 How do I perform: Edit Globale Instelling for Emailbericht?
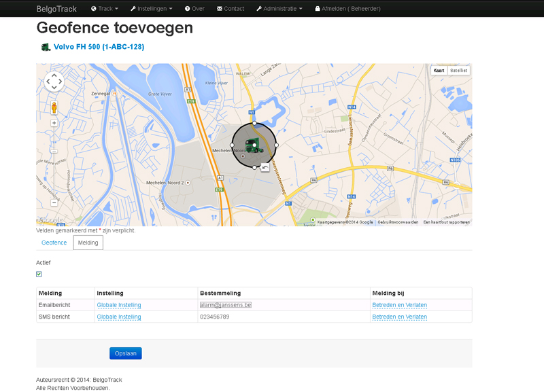(119, 305)
